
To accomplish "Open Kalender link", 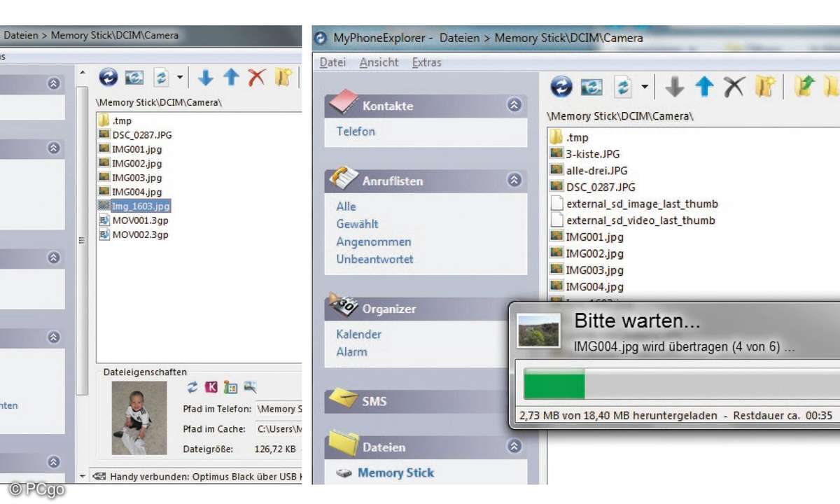I will pos(359,334).
